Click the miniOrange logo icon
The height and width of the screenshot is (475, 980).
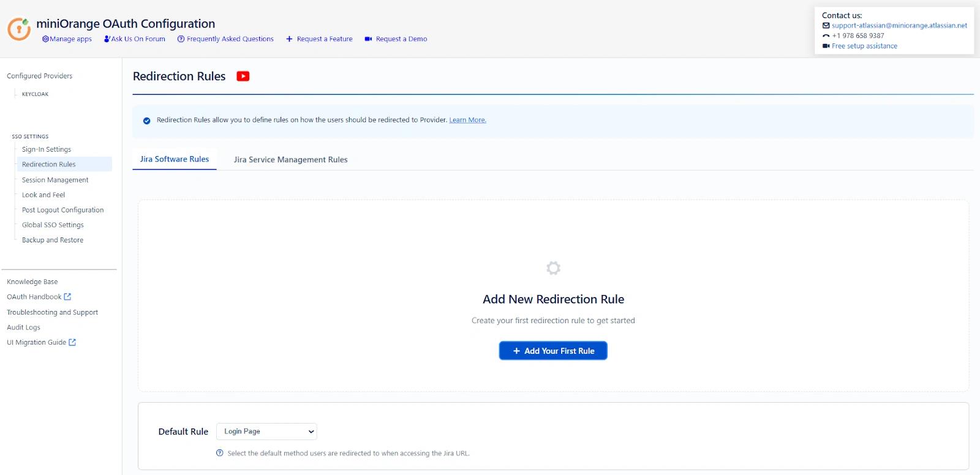click(19, 29)
